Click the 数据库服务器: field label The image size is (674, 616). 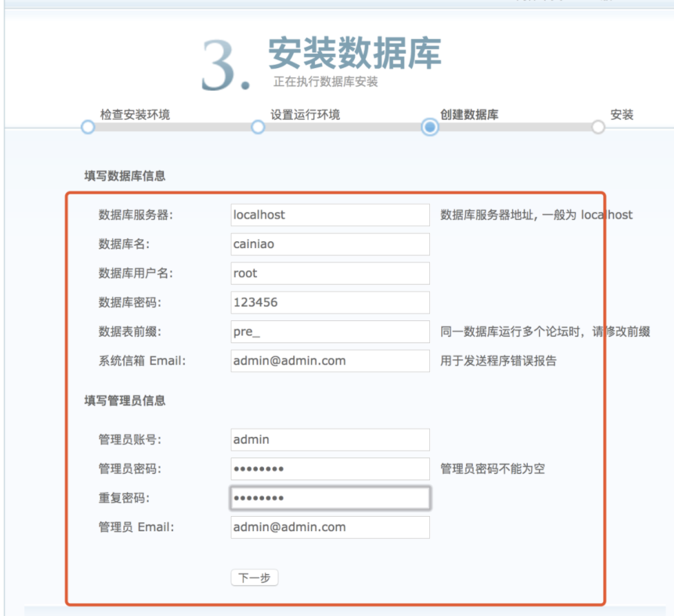(136, 215)
